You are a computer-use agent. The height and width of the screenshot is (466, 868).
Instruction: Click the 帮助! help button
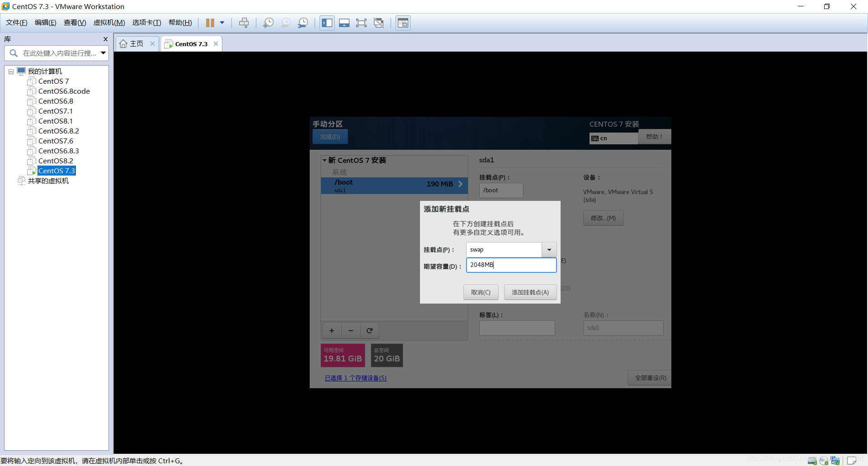[x=654, y=137]
